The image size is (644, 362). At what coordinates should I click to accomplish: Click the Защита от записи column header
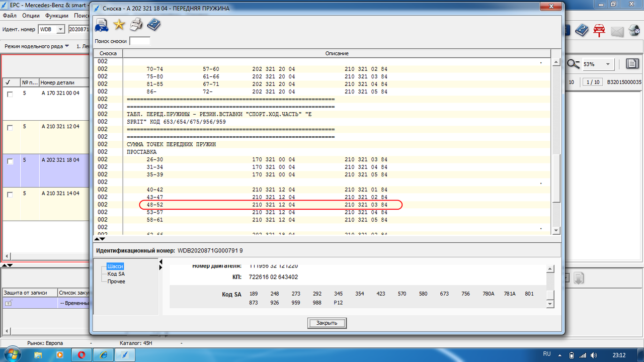tap(29, 293)
